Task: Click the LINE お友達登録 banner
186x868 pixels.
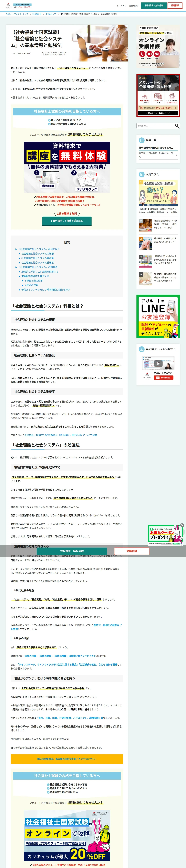Action: coord(158,316)
